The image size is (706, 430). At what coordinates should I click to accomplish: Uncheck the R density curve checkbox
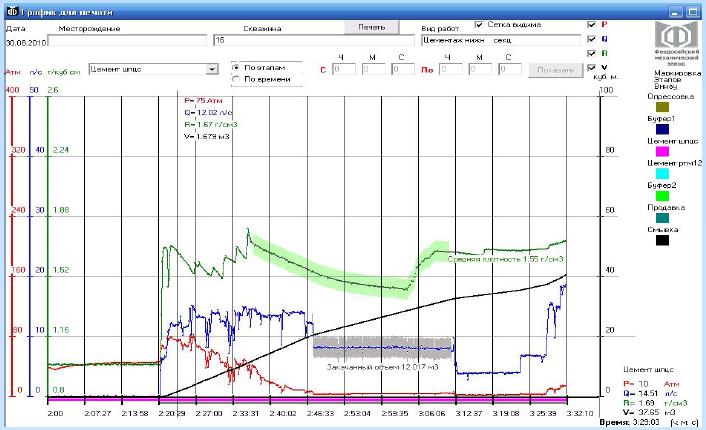pos(592,54)
